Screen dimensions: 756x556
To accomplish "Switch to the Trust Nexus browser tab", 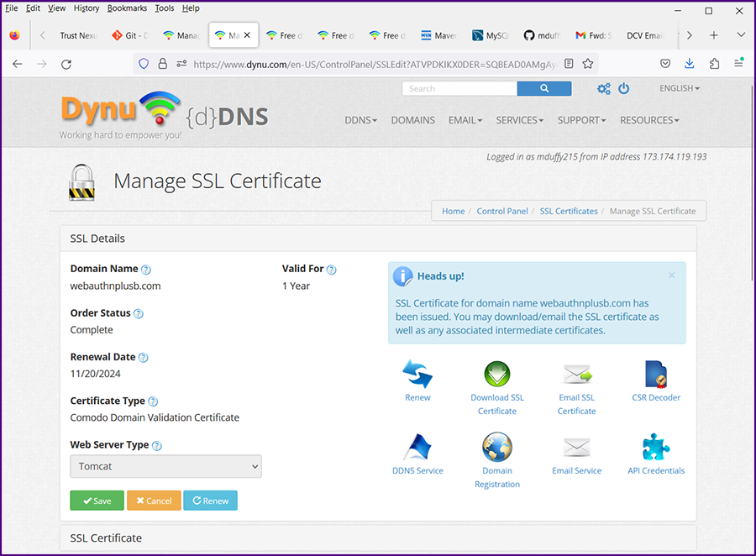I will click(77, 36).
